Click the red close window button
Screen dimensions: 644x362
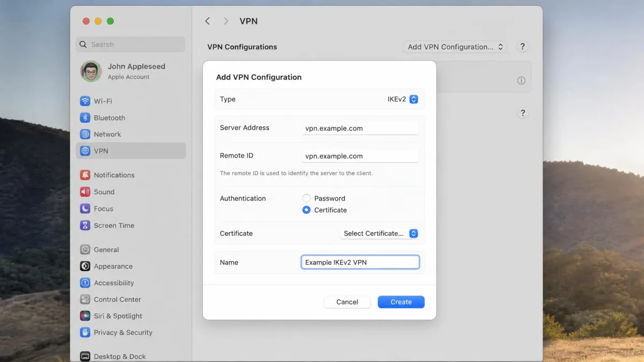click(86, 21)
